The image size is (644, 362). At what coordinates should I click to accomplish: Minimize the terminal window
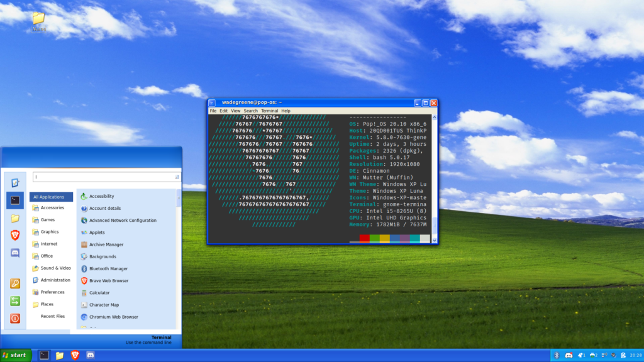click(418, 103)
